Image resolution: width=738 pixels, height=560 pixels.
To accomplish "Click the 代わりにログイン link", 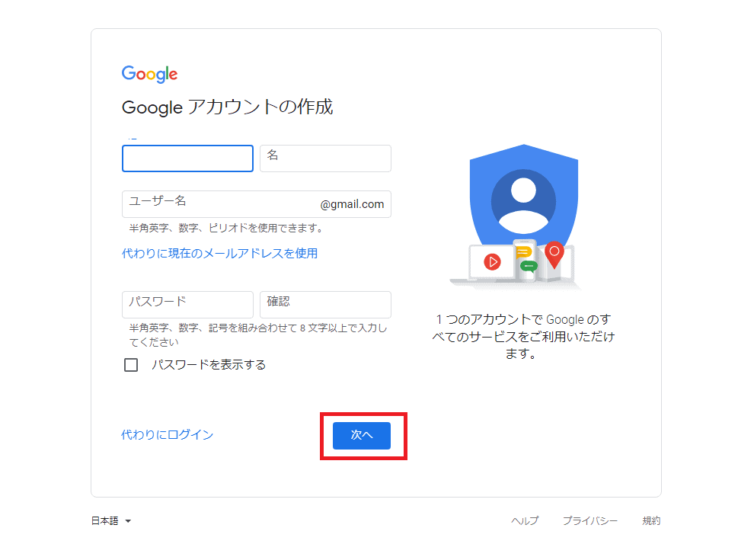I will tap(167, 435).
